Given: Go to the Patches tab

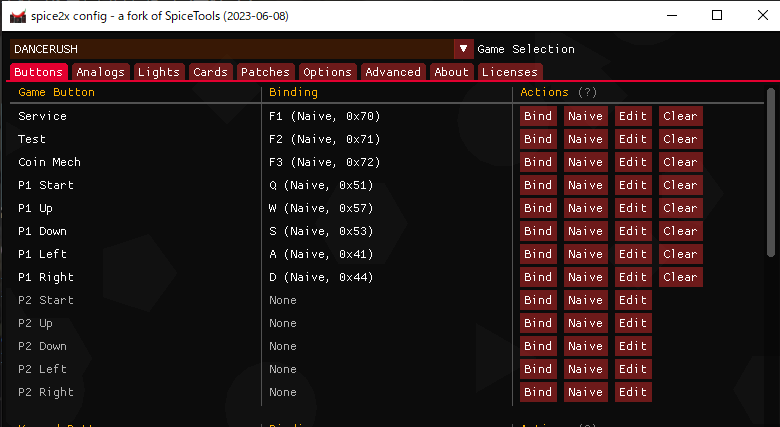Looking at the screenshot, I should [x=265, y=72].
